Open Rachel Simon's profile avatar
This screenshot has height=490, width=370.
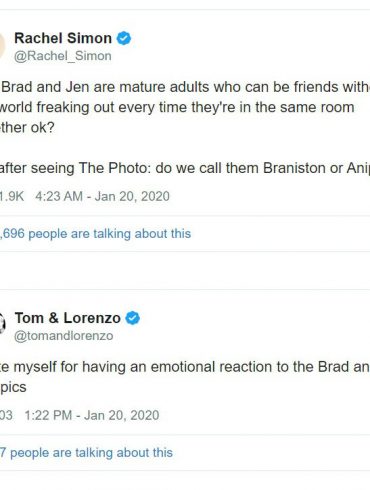point(2,46)
